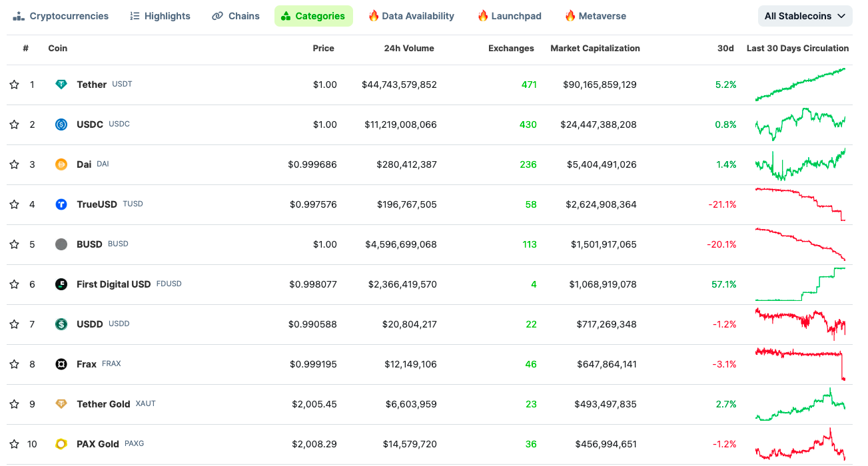Open the Highlights tab
Image resolution: width=868 pixels, height=466 pixels.
160,16
